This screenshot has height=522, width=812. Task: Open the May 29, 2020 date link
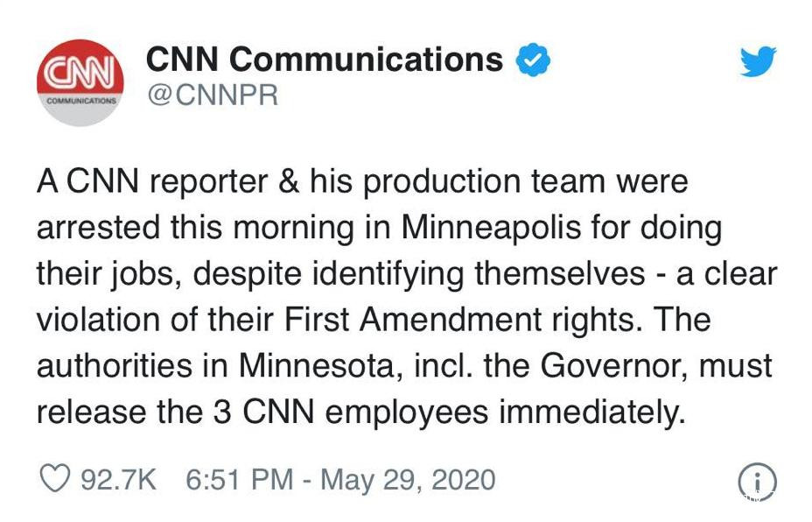tap(407, 480)
